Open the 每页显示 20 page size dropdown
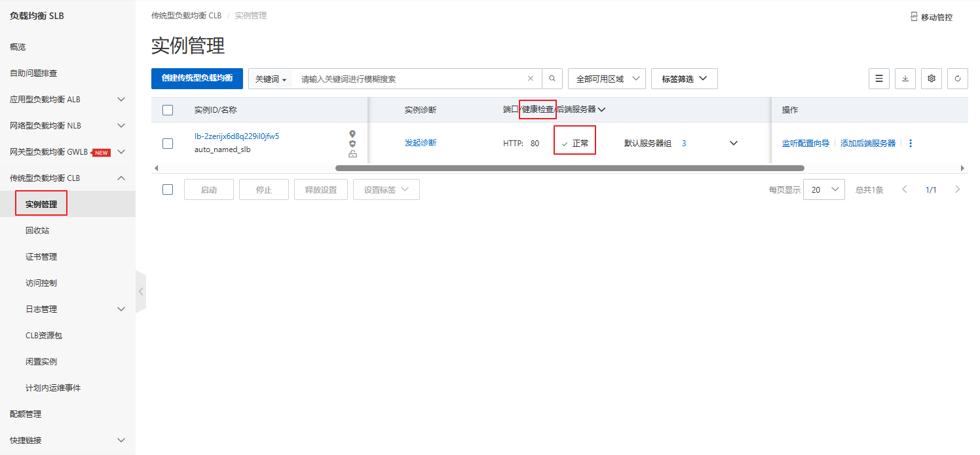 tap(824, 189)
